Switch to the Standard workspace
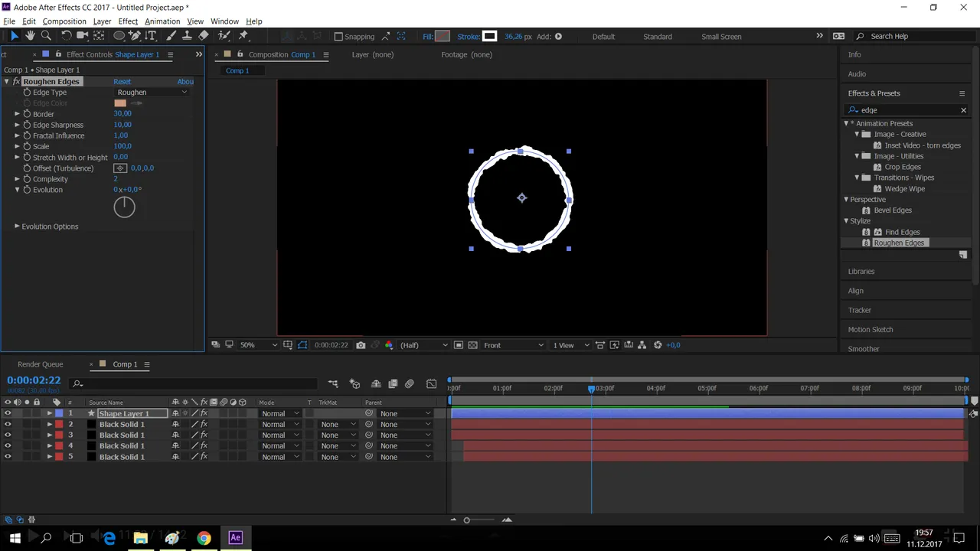The height and width of the screenshot is (551, 980). 658,36
